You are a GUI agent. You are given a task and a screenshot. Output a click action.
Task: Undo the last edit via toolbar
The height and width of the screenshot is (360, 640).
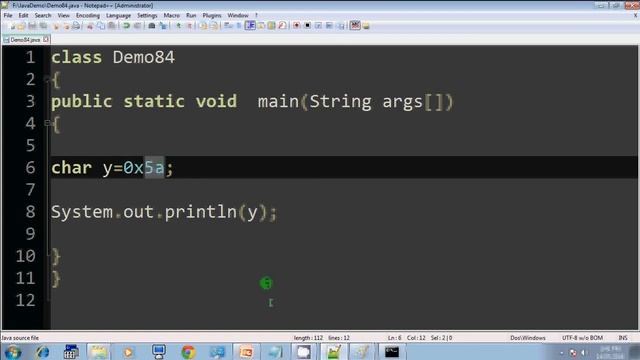[x=126, y=26]
